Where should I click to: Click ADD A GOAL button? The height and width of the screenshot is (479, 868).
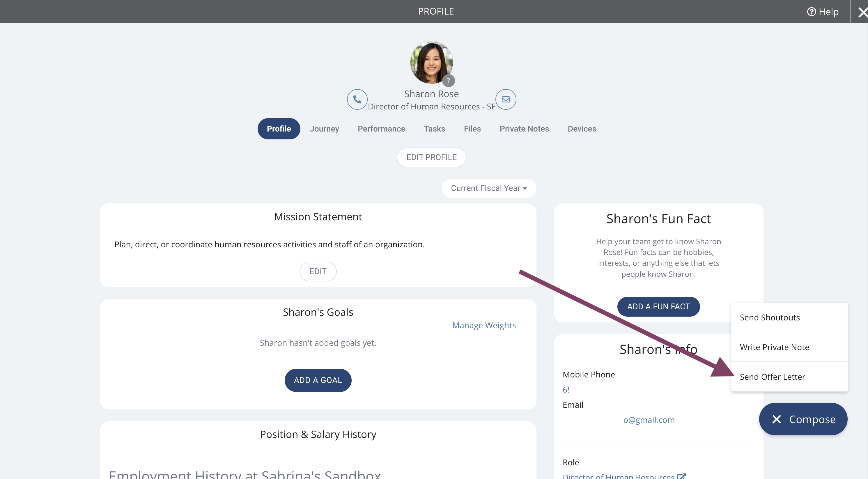click(x=318, y=380)
